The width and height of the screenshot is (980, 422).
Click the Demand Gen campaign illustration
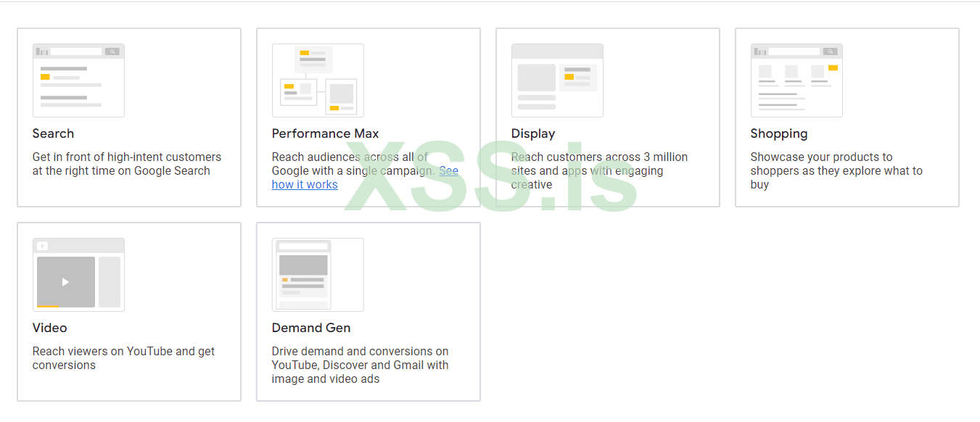pos(318,275)
